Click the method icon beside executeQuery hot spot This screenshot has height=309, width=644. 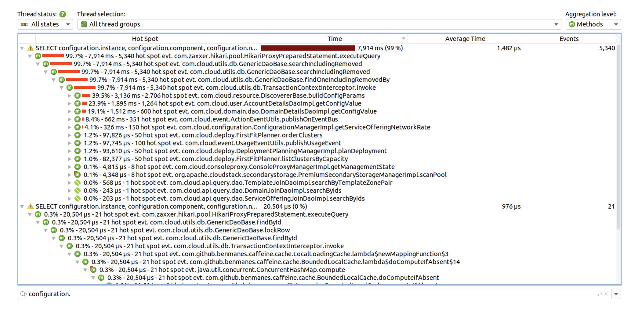click(38, 56)
